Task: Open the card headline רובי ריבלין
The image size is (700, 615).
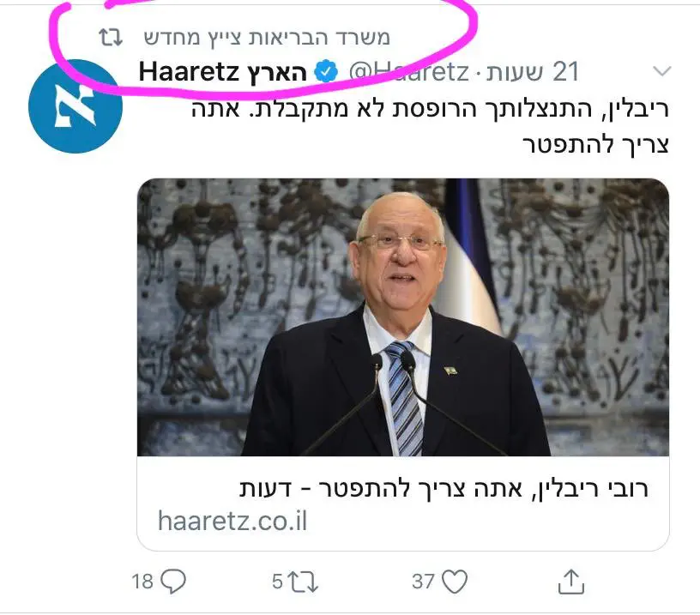Action: click(444, 489)
